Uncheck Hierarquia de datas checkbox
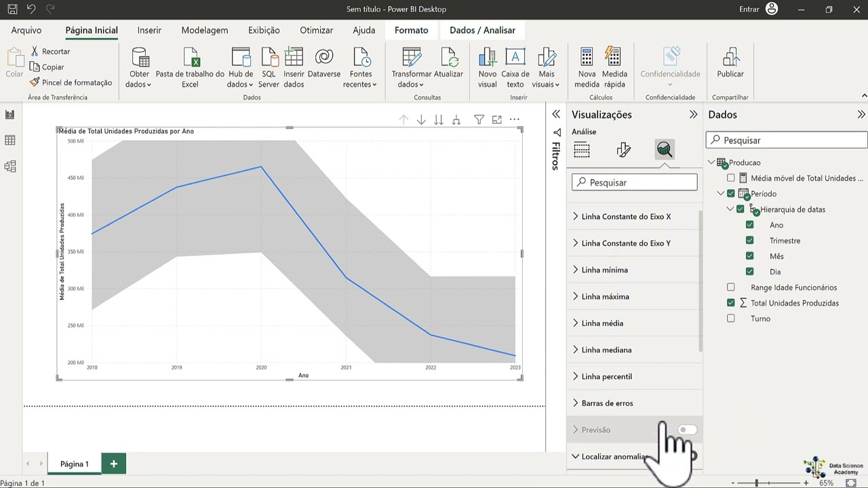 [x=740, y=209]
